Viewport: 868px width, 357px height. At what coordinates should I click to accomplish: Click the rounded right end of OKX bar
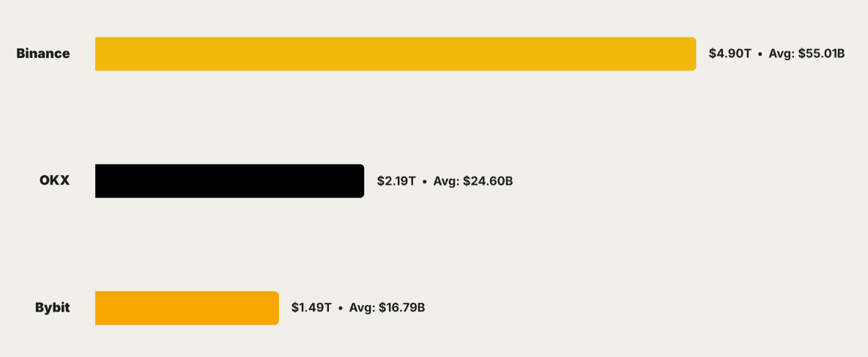tap(360, 180)
